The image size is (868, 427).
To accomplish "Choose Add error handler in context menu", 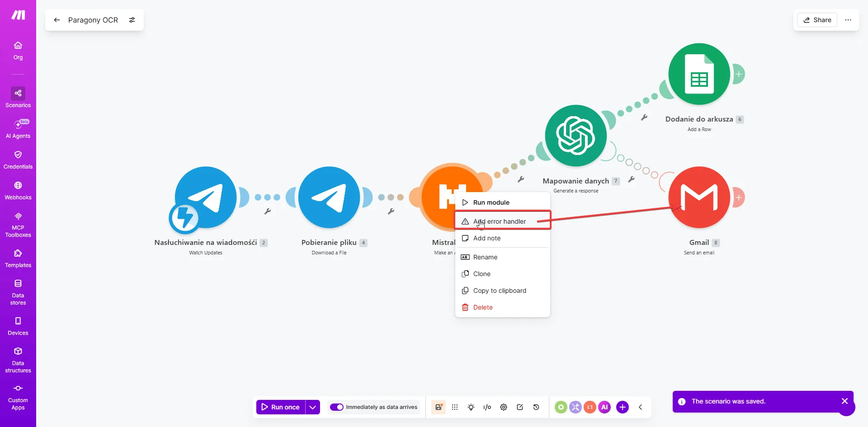I will click(x=502, y=221).
